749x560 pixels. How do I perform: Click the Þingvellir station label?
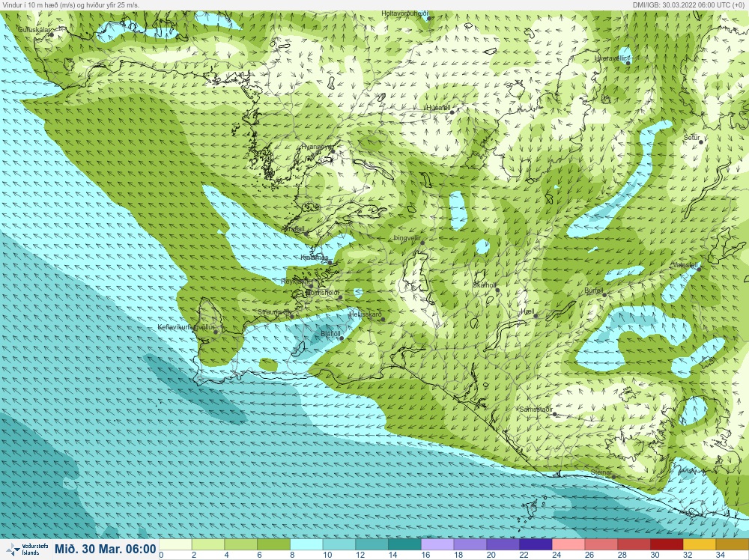pos(407,238)
